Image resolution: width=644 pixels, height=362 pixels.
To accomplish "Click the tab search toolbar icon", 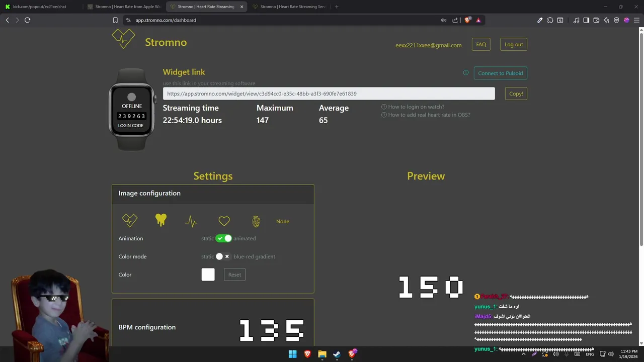I will pos(560,20).
